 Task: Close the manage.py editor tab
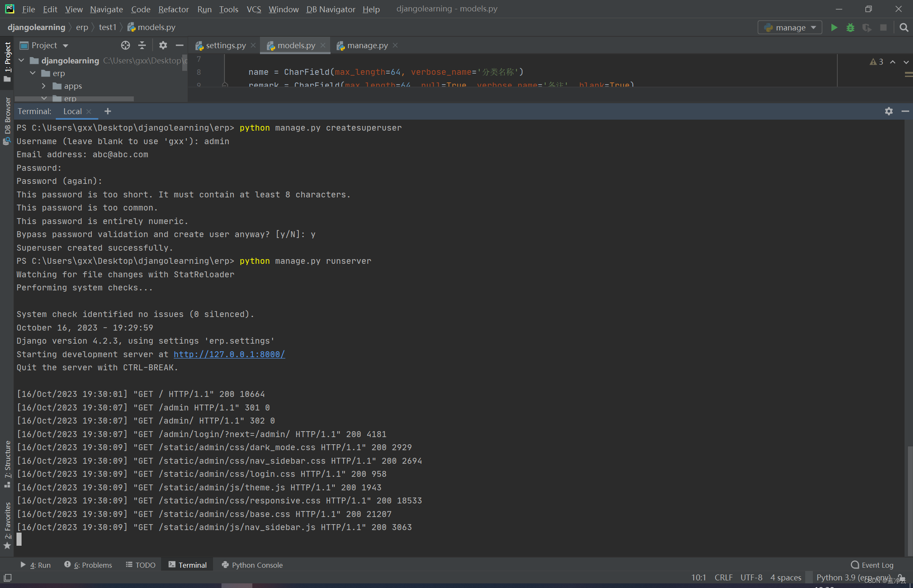point(395,45)
